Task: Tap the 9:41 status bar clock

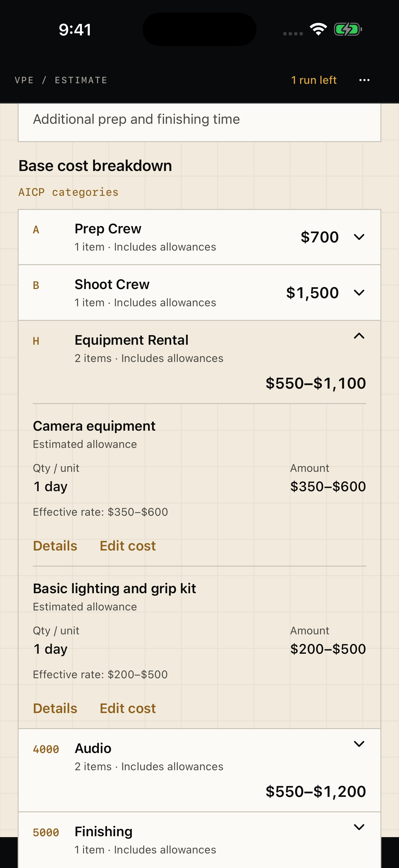Action: pyautogui.click(x=75, y=30)
